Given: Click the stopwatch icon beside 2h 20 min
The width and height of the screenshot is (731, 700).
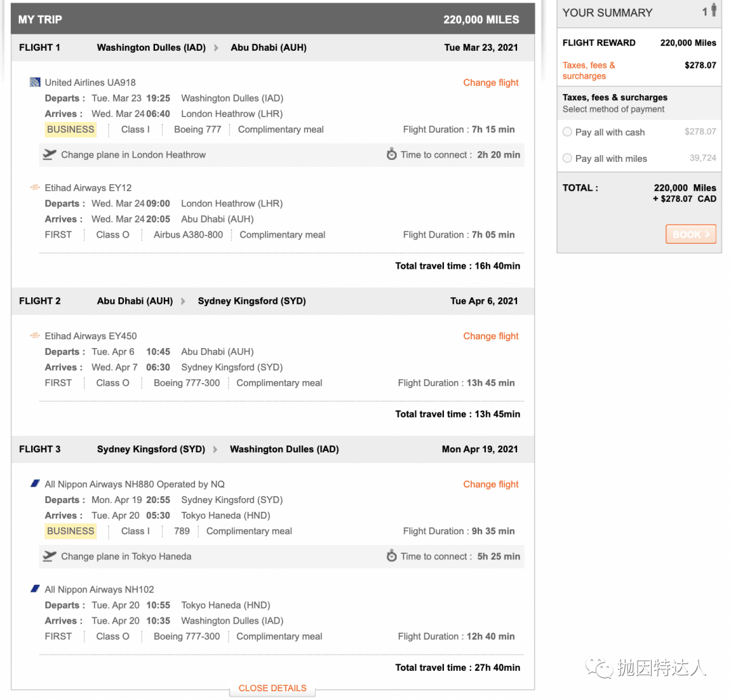Looking at the screenshot, I should (392, 154).
